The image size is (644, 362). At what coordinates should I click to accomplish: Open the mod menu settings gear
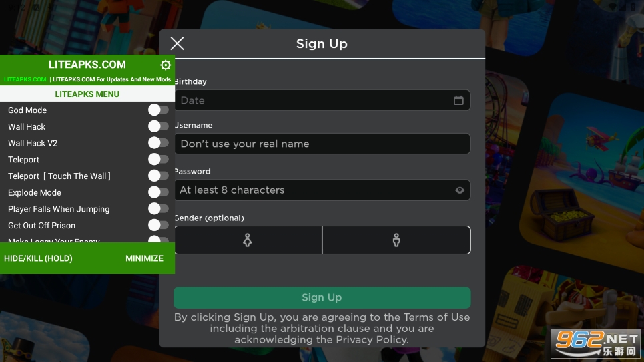[165, 65]
